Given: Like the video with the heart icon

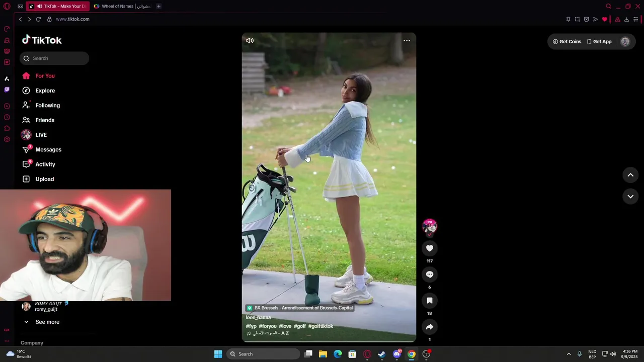Looking at the screenshot, I should [429, 248].
